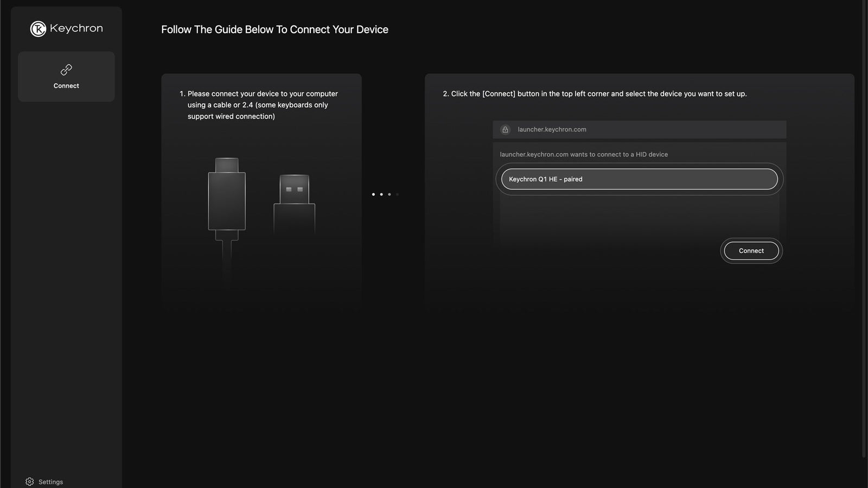Click the 'wants to connect to a HID device' message

click(584, 155)
